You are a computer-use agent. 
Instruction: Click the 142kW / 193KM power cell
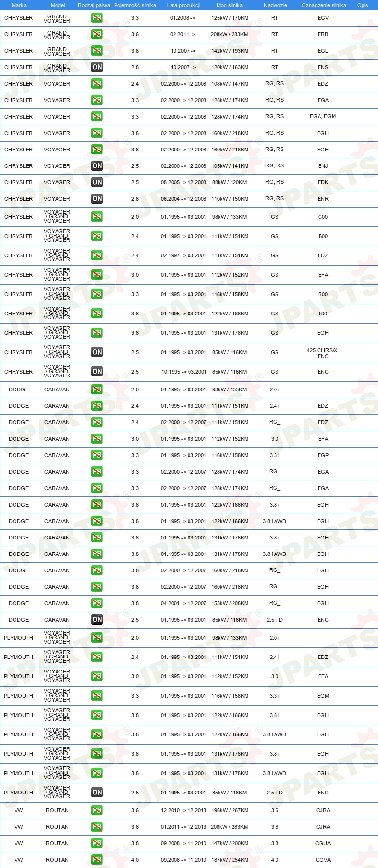tap(230, 51)
